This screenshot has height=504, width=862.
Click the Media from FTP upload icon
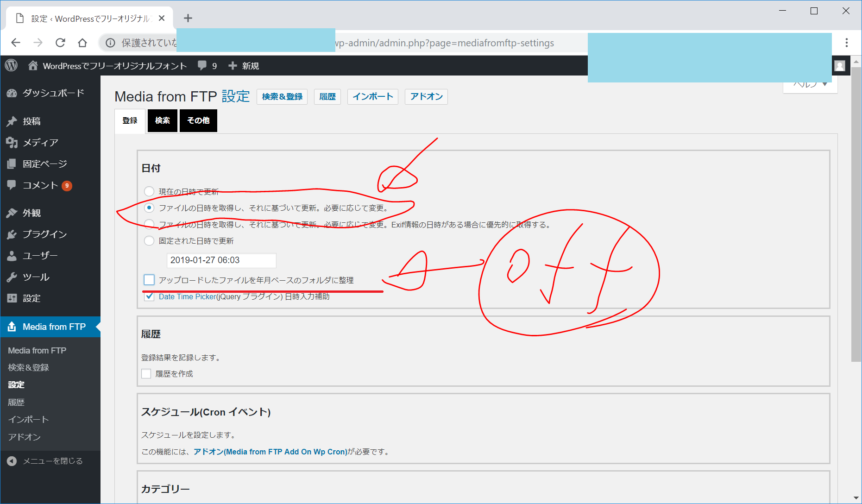[12, 327]
